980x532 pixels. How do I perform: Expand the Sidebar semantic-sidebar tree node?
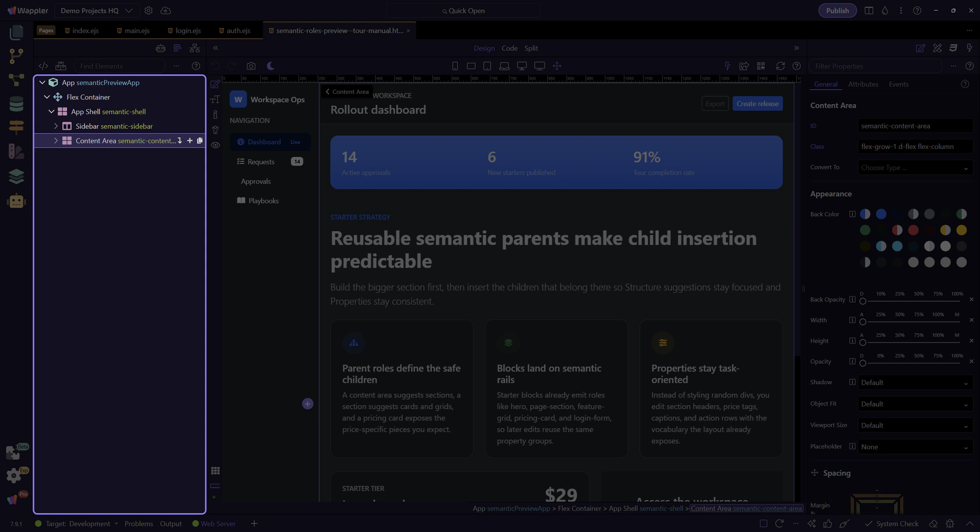56,126
